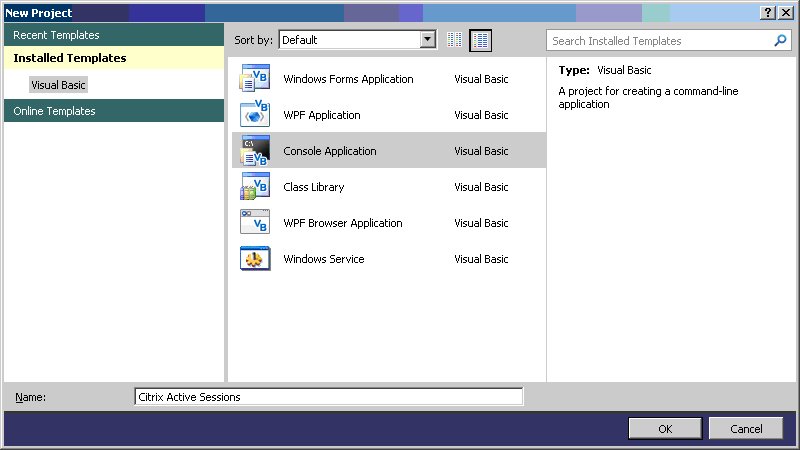The width and height of the screenshot is (800, 450).
Task: Switch to medium icons list view
Action: [480, 40]
